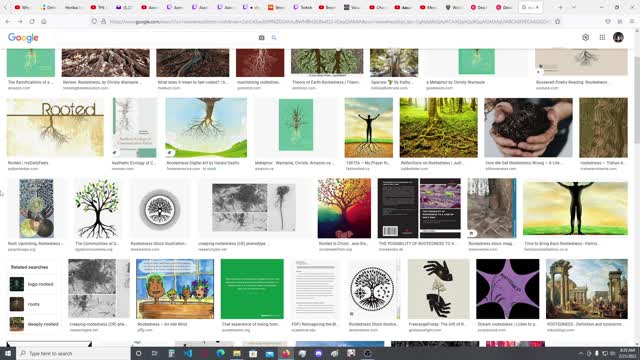
Task: Open the mossy forest roots image
Action: 438,127
